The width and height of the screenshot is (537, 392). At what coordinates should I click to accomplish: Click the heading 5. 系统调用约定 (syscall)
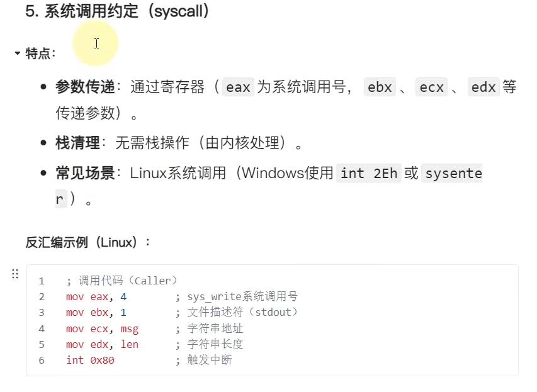pos(117,11)
